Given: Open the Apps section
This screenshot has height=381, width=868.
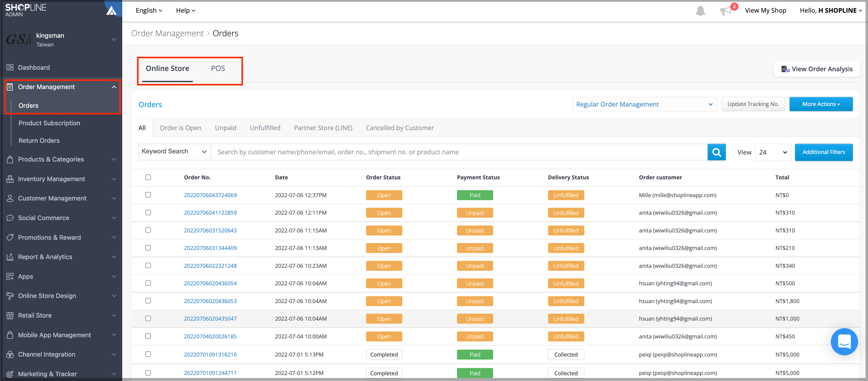Looking at the screenshot, I should (x=25, y=276).
